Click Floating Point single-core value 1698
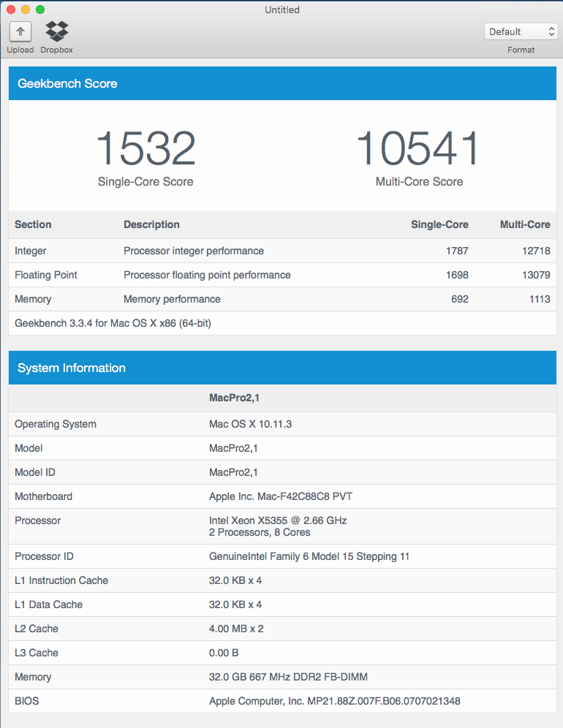The width and height of the screenshot is (563, 728). (457, 276)
